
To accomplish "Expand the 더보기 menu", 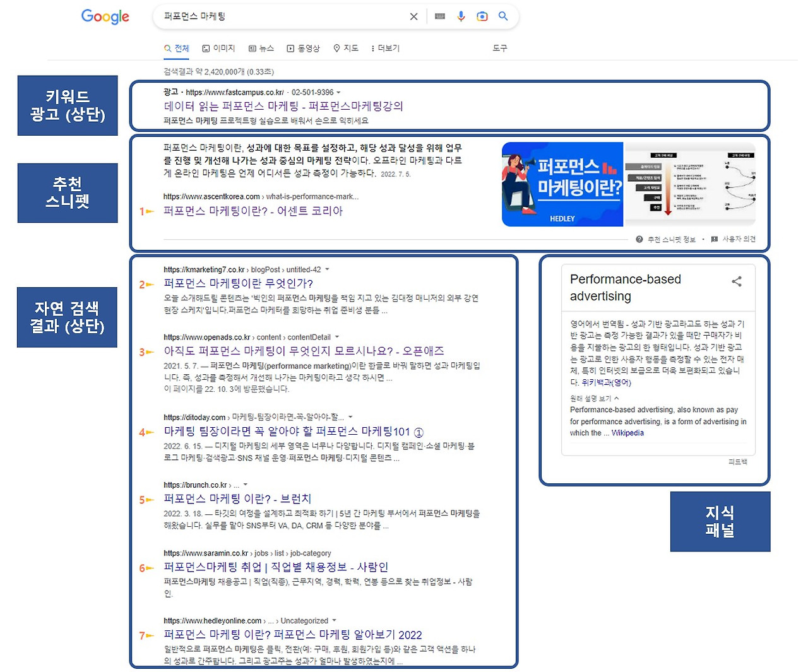I will pyautogui.click(x=385, y=49).
